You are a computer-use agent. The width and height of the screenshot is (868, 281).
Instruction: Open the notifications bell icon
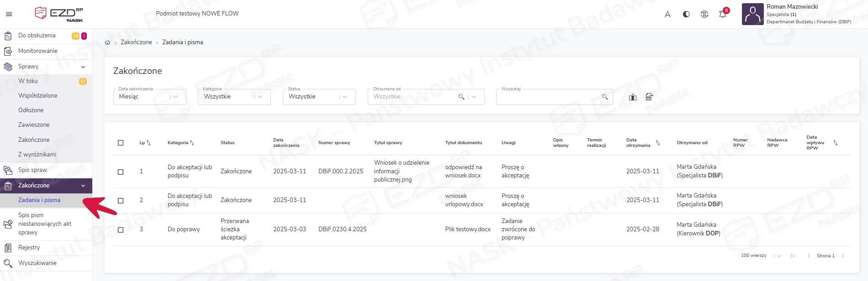(x=722, y=14)
